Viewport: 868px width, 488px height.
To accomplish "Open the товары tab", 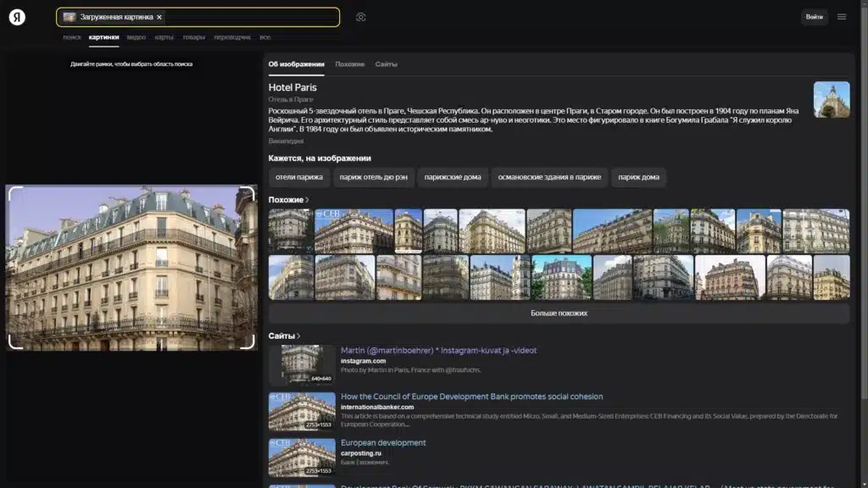I will coord(194,37).
